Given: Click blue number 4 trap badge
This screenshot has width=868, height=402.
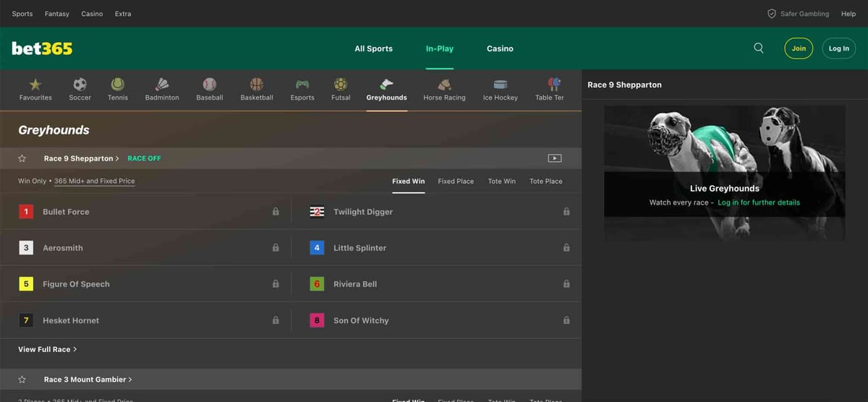Looking at the screenshot, I should (x=317, y=248).
